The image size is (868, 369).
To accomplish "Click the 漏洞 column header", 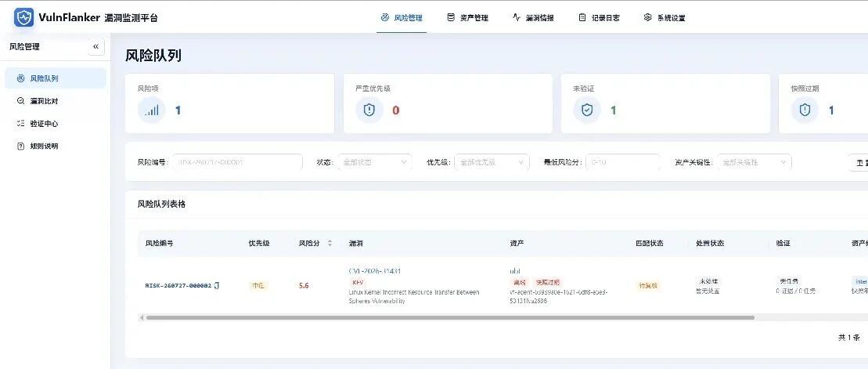I will click(x=356, y=243).
